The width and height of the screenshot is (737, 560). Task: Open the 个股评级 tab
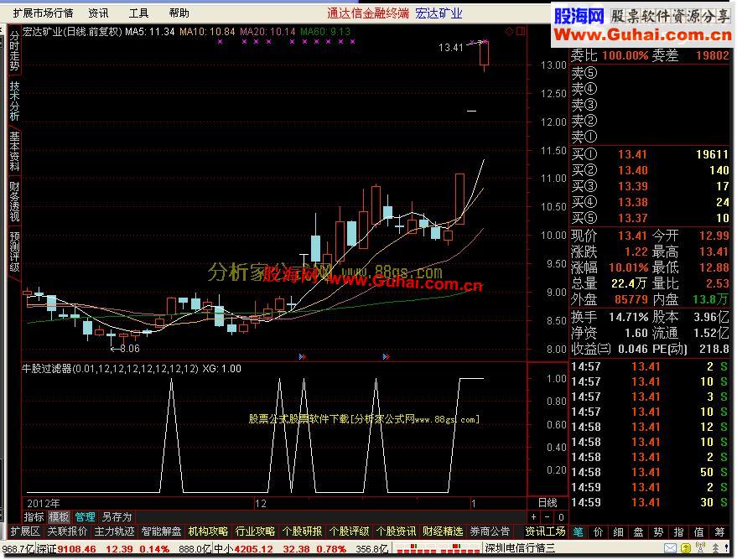point(350,531)
